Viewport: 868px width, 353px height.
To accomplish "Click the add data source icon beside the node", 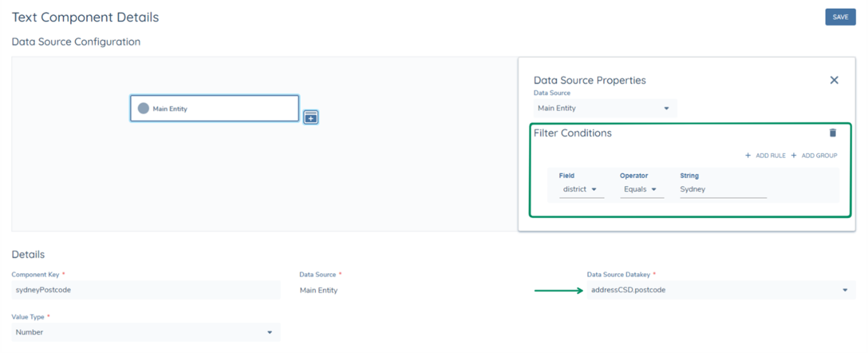I will point(310,117).
